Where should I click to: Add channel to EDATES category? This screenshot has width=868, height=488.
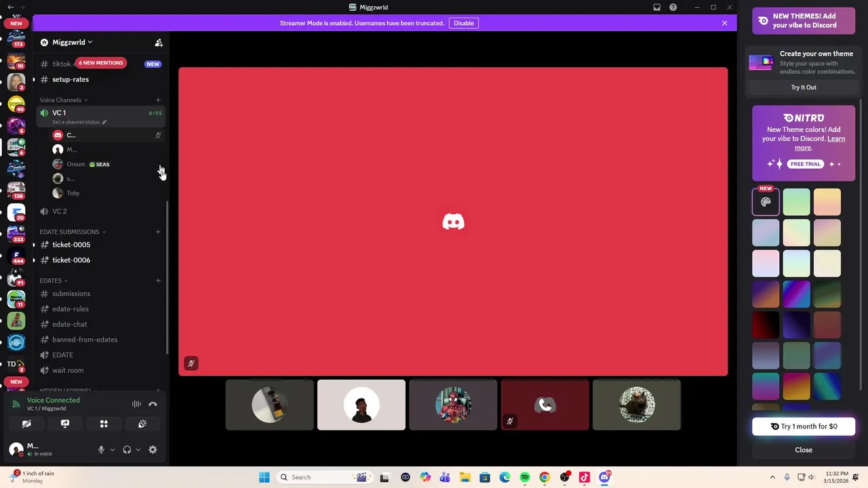pyautogui.click(x=158, y=281)
